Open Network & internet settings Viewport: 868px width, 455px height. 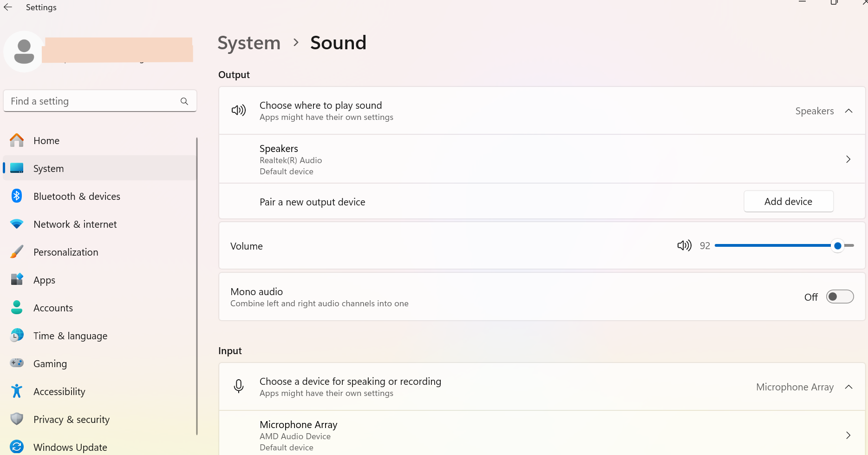[75, 224]
